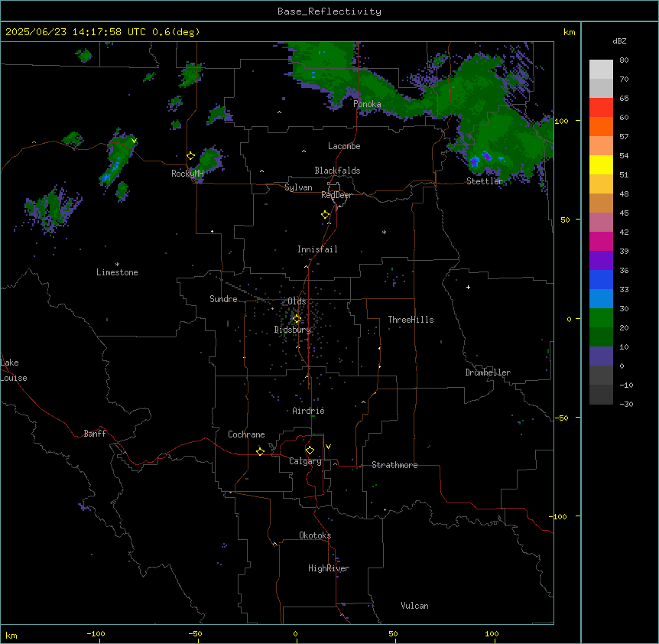Click the Stettler label

[x=485, y=181]
